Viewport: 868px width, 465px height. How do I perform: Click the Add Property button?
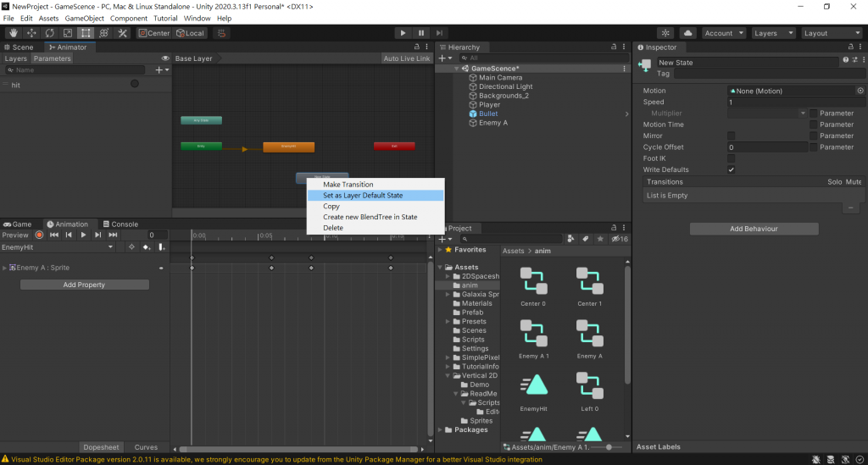point(84,285)
